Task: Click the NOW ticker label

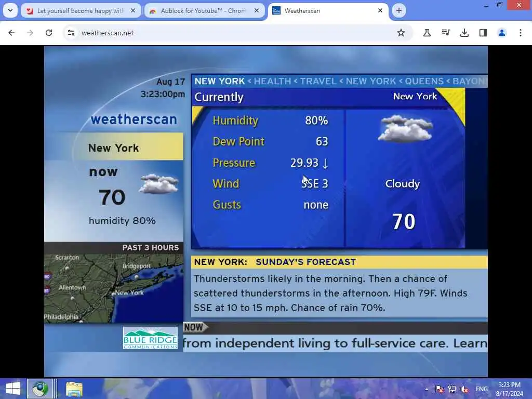Action: point(195,327)
